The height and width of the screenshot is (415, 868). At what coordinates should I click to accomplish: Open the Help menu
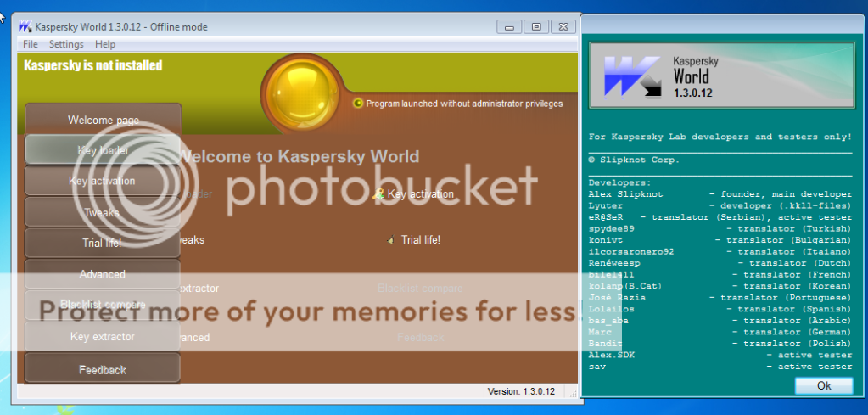tap(105, 44)
